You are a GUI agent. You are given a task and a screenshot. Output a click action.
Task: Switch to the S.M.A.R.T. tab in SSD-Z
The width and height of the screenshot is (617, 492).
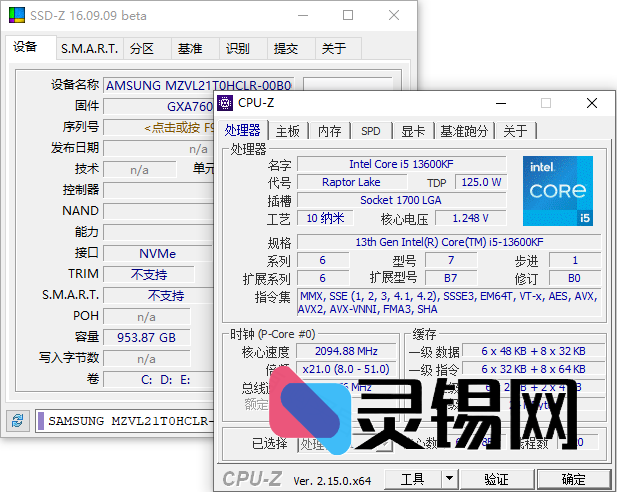(x=90, y=49)
